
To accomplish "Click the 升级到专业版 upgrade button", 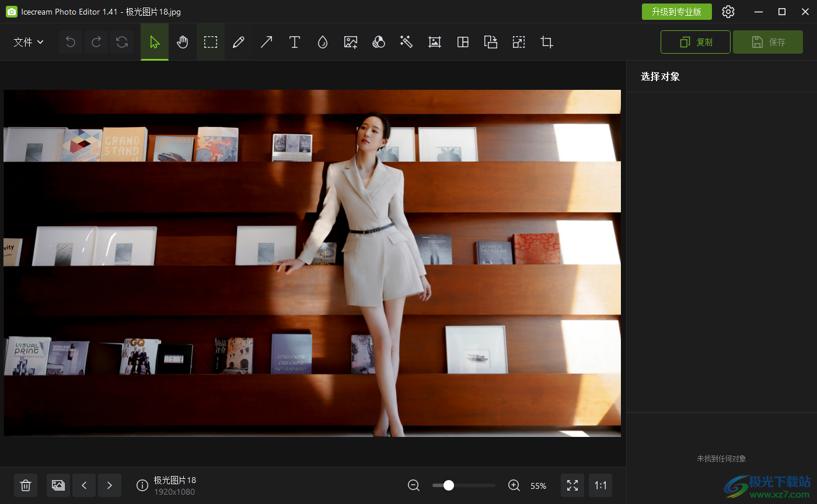I will coord(677,12).
